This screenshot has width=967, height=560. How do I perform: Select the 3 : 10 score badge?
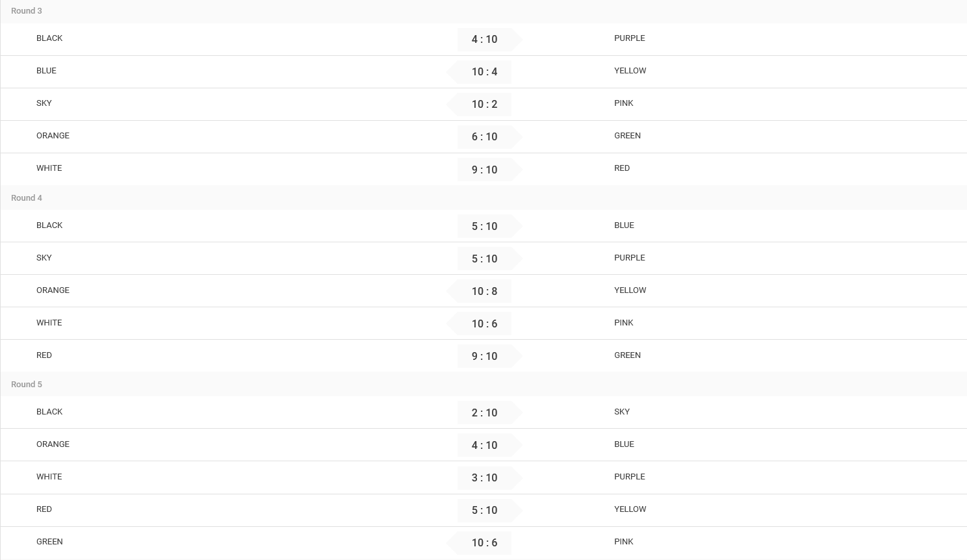coord(485,477)
